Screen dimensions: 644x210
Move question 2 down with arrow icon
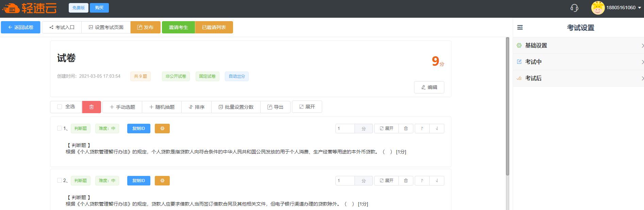tap(437, 181)
